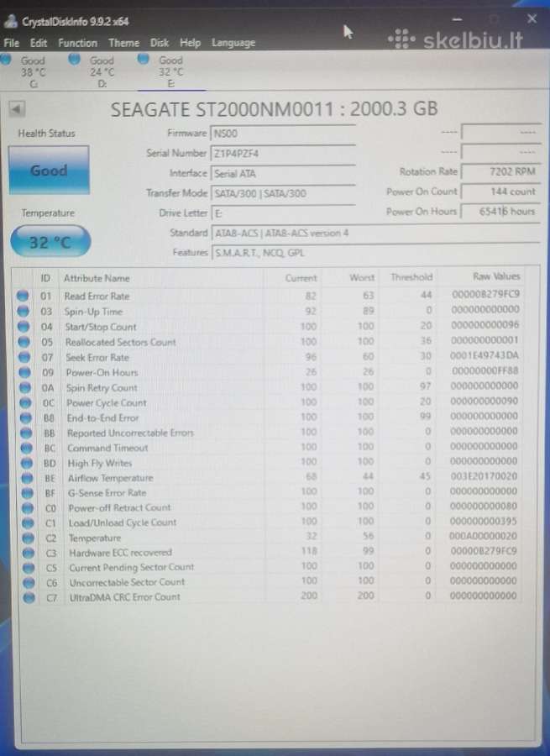Click the status icon for Command Timeout
Viewport: 550px width, 756px height.
pyautogui.click(x=27, y=448)
